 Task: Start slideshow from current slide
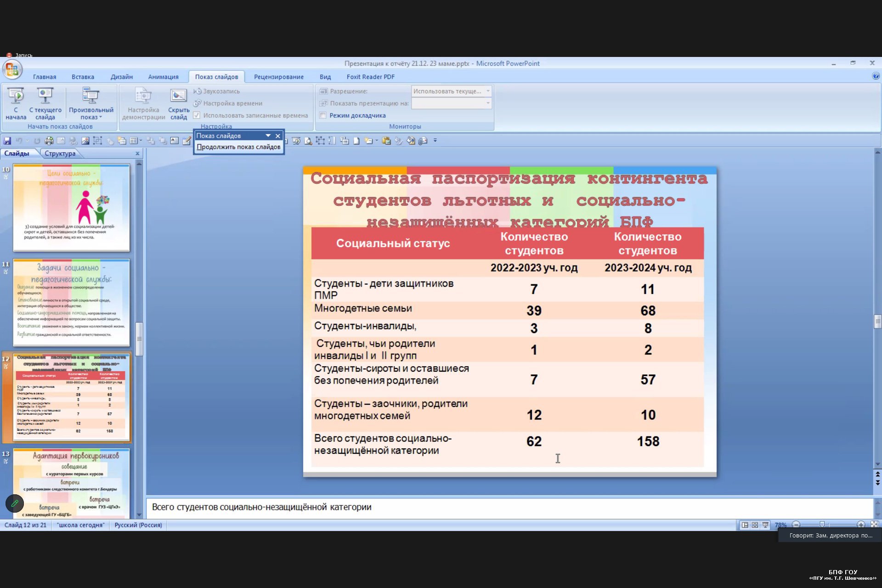[x=45, y=104]
